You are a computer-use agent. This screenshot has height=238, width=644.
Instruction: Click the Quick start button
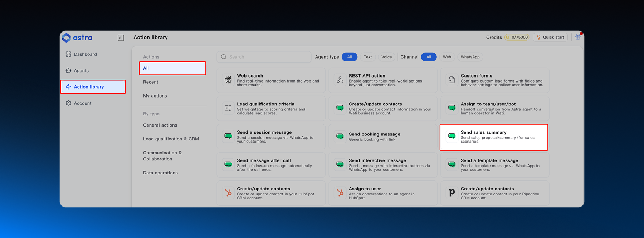tap(550, 37)
